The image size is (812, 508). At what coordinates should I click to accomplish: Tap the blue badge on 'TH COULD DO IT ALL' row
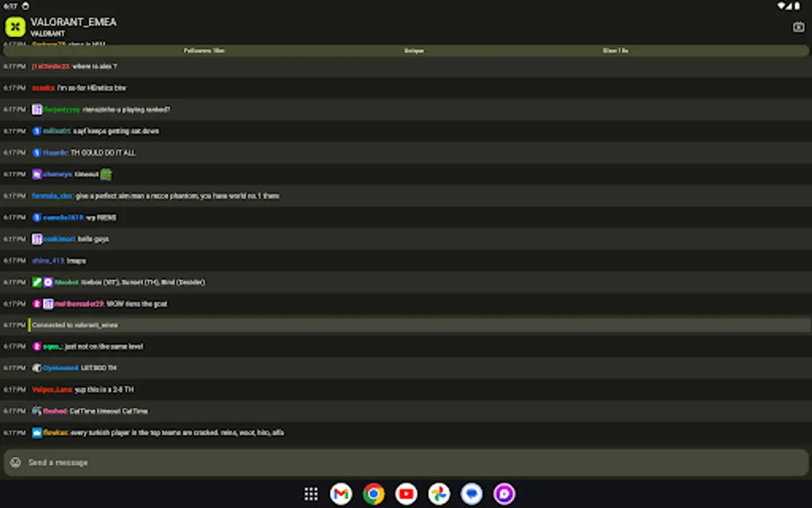37,152
